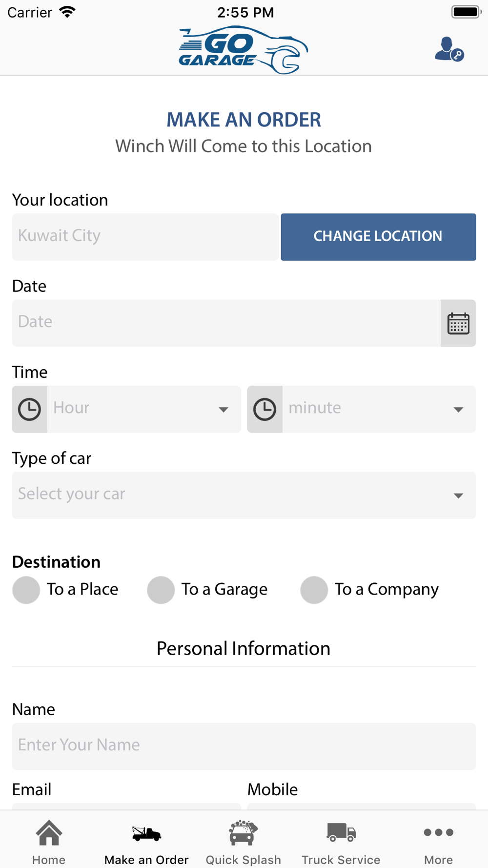Select the Make an Order tow truck tab
Viewport: 488px width, 868px height.
pyautogui.click(x=146, y=841)
